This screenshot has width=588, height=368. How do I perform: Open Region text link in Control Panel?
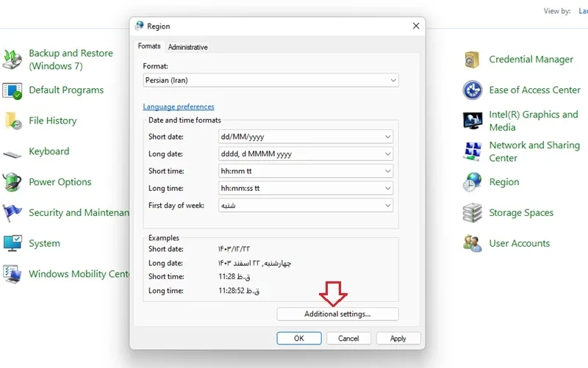pos(504,182)
